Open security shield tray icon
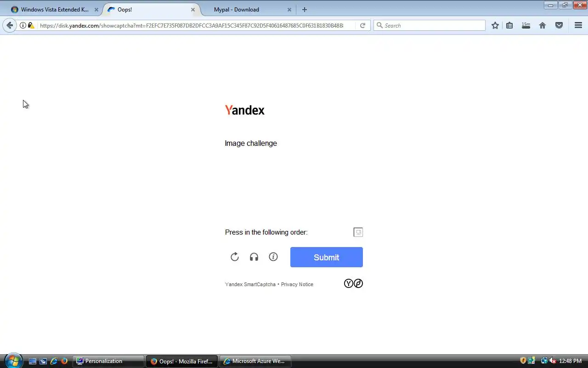This screenshot has width=588, height=368. tap(523, 361)
